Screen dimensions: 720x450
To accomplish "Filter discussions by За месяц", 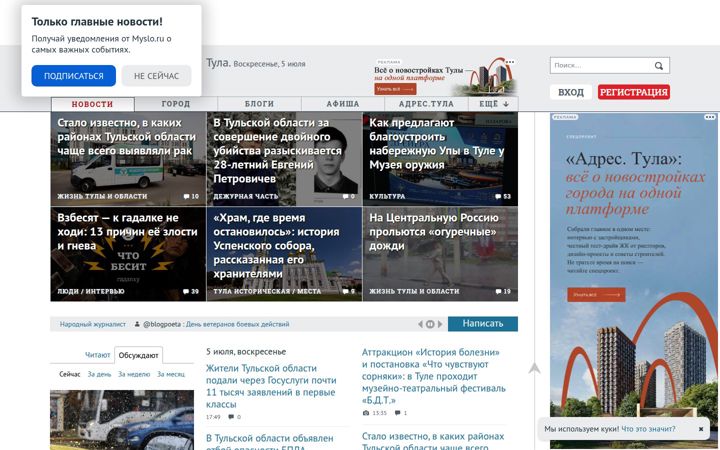I will point(171,374).
